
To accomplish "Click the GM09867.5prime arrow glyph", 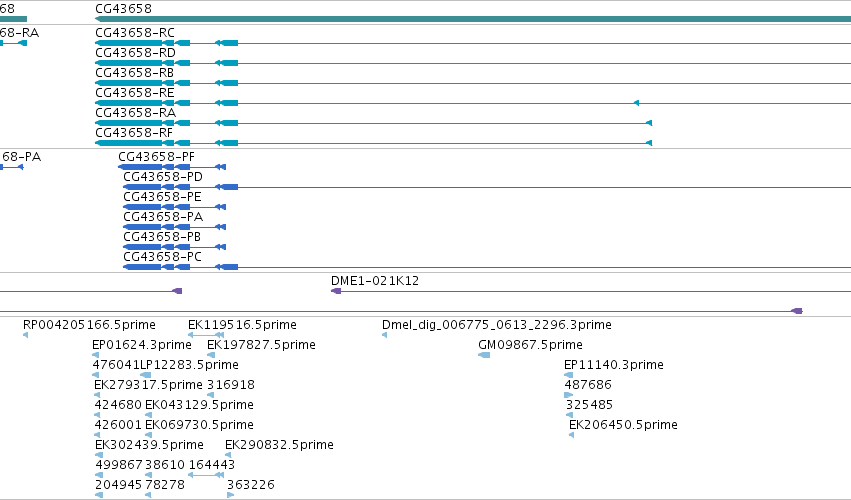I will click(x=484, y=355).
